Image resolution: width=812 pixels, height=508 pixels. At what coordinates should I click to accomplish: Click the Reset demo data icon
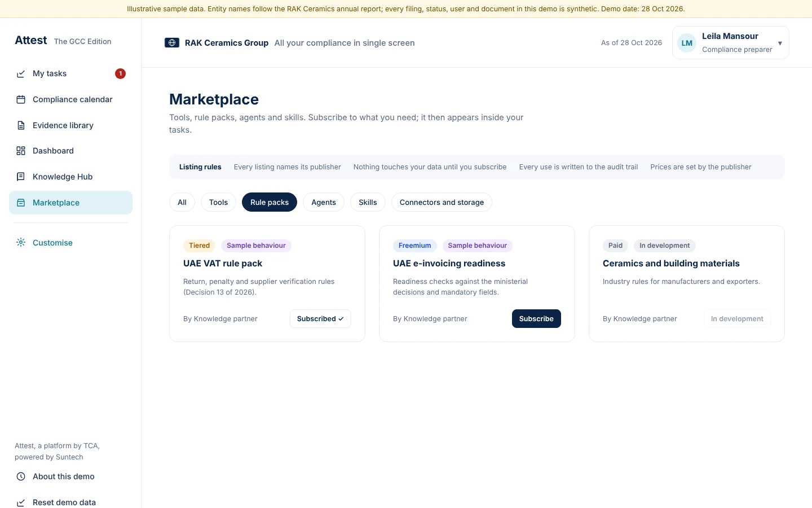[x=21, y=502]
